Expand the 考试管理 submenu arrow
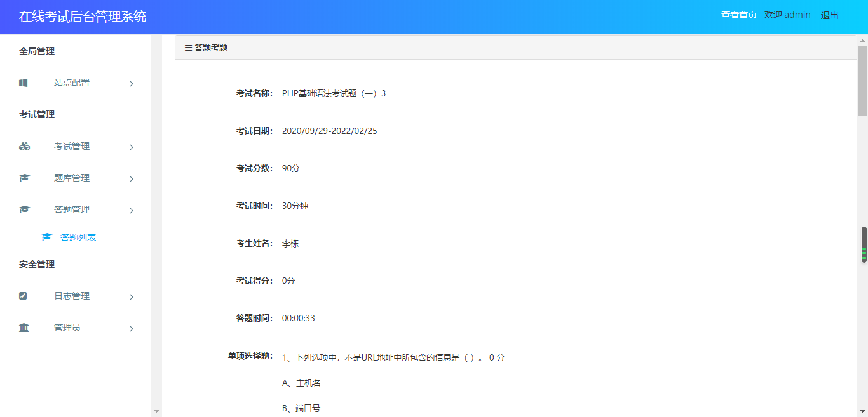Screen dimensions: 868x417 pyautogui.click(x=131, y=147)
